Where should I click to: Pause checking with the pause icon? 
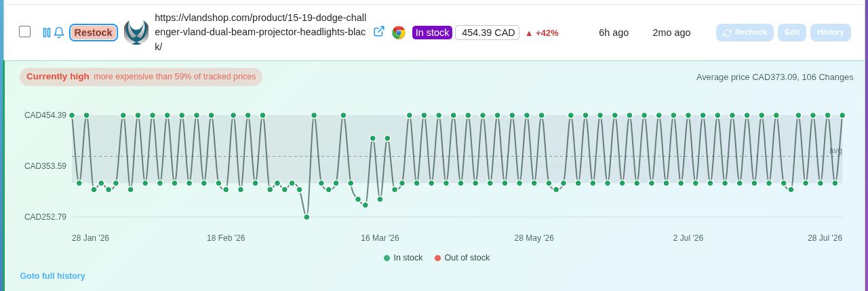point(47,33)
